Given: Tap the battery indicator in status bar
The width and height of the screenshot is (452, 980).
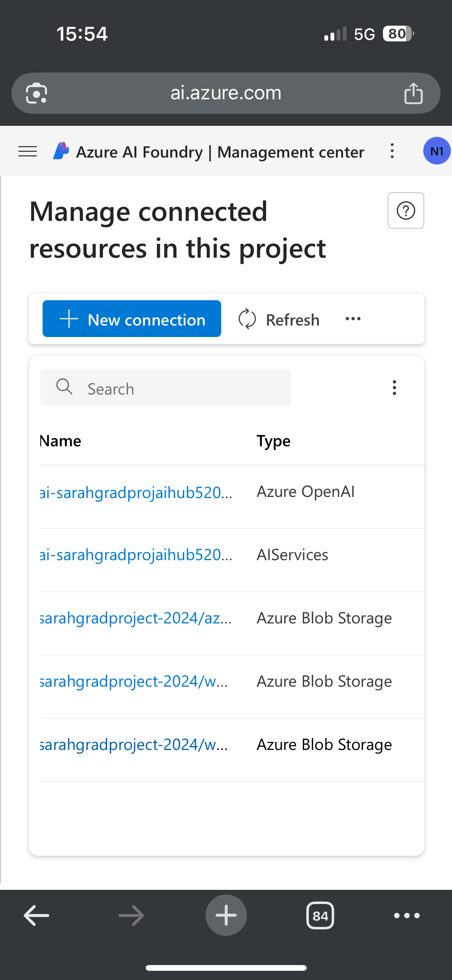Looking at the screenshot, I should [398, 34].
